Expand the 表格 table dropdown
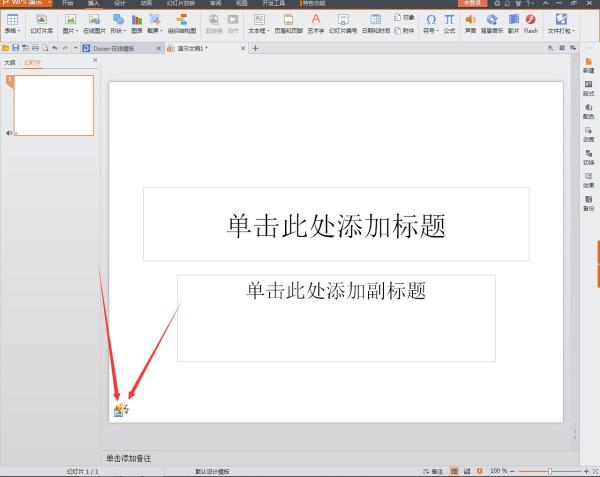 pyautogui.click(x=12, y=31)
